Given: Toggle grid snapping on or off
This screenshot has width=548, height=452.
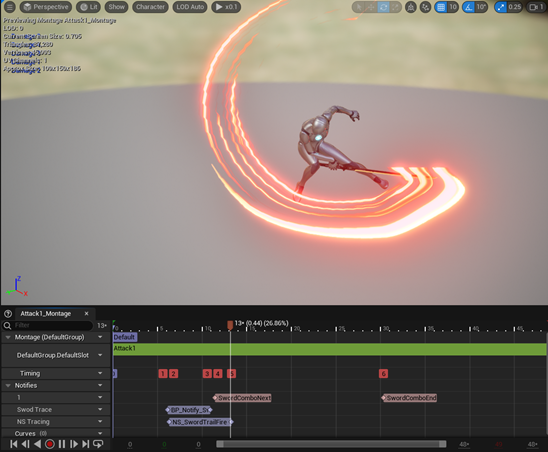Looking at the screenshot, I should (441, 7).
